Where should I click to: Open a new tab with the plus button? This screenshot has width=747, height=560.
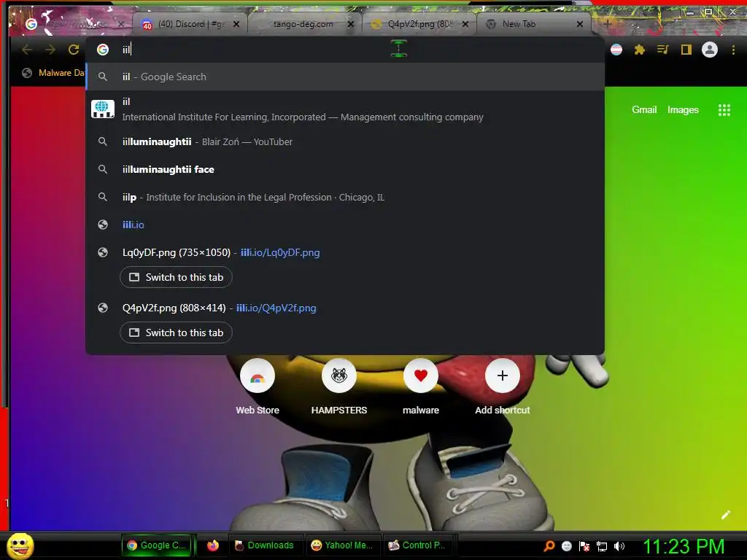[x=608, y=23]
